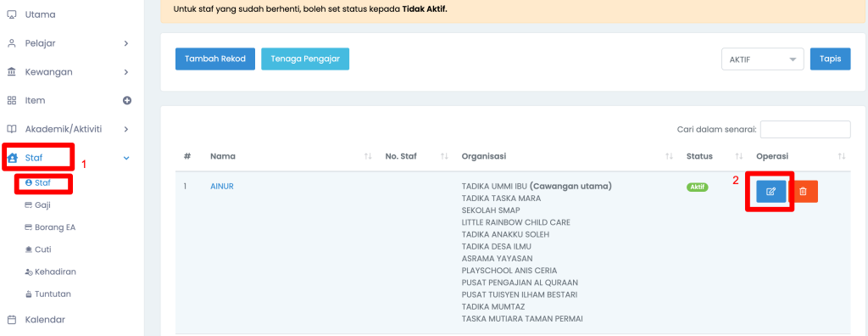Image resolution: width=868 pixels, height=336 pixels.
Task: Click the Tambah Rekod button
Action: (x=215, y=59)
